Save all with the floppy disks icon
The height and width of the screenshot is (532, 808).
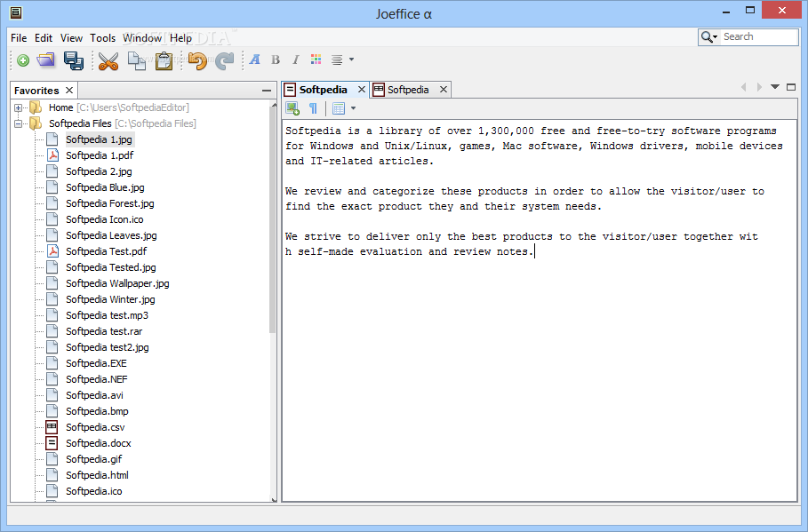(74, 60)
